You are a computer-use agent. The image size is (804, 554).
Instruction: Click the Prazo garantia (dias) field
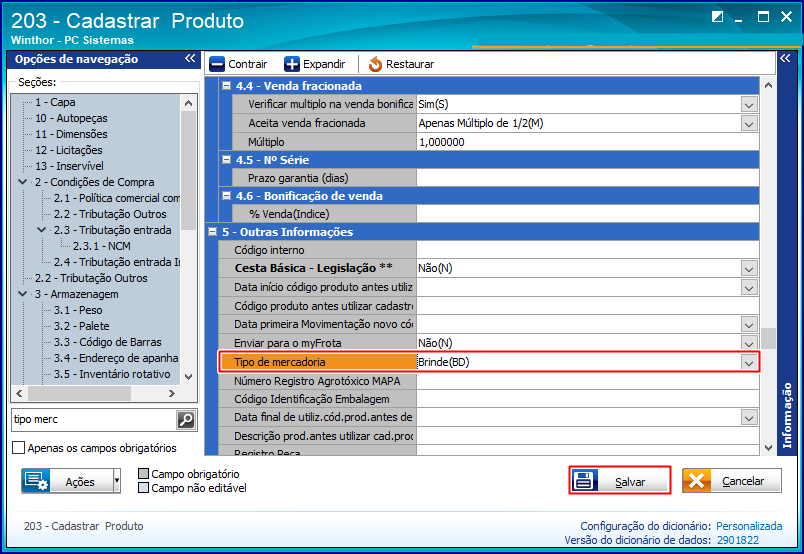point(588,178)
